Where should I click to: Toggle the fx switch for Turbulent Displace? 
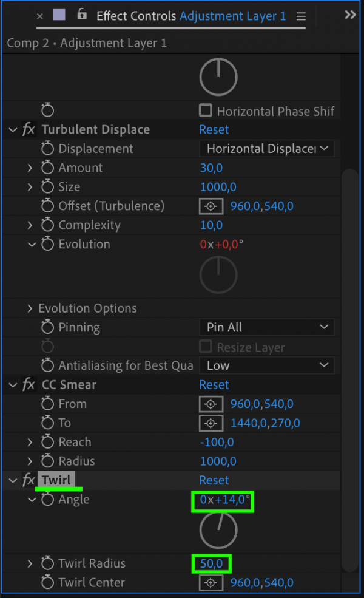[x=28, y=129]
